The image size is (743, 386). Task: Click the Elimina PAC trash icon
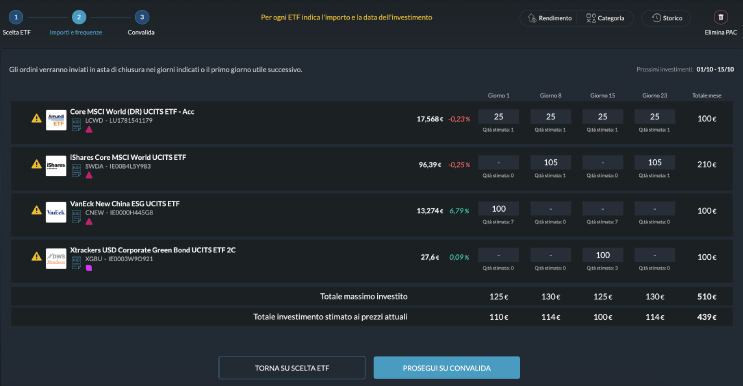[x=720, y=18]
